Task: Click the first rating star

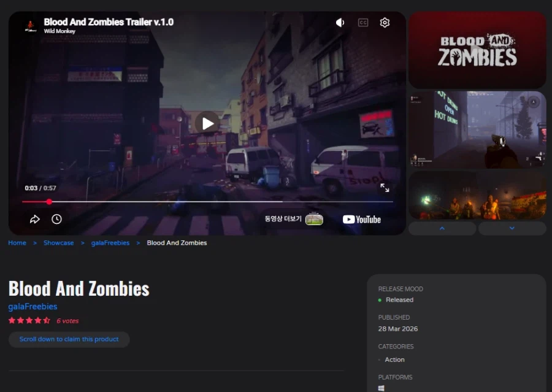Action: coord(12,320)
